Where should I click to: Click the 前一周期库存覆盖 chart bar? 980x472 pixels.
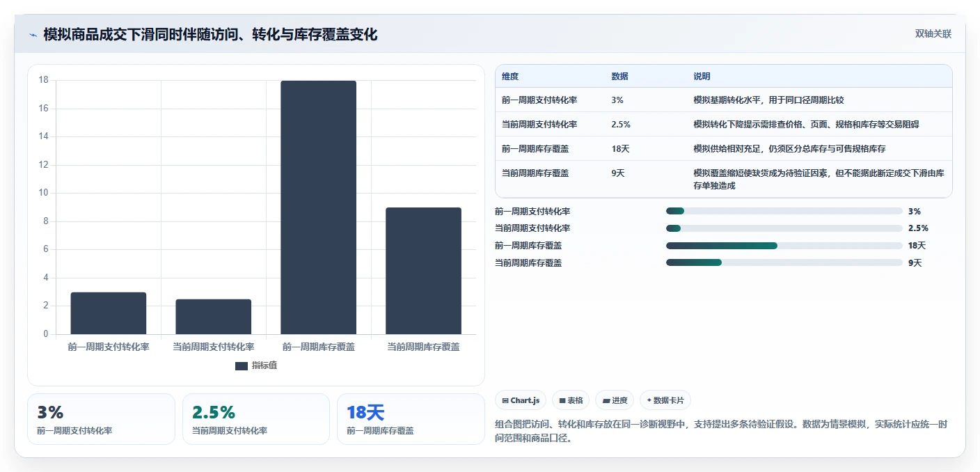(x=319, y=207)
